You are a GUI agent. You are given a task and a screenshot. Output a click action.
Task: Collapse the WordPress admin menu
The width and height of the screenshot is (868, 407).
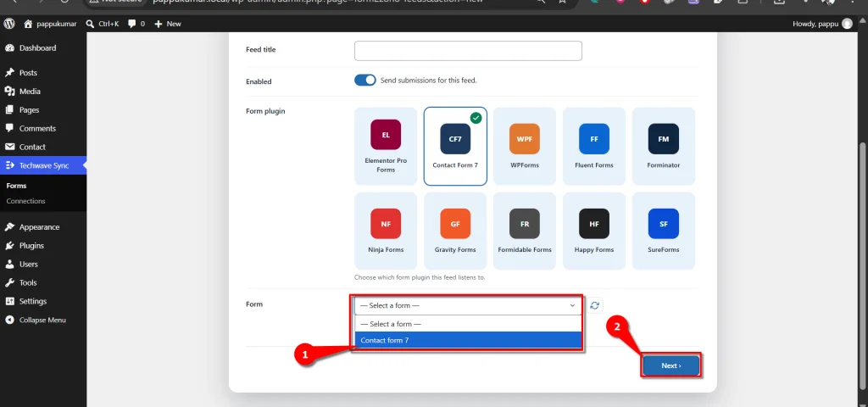click(42, 320)
